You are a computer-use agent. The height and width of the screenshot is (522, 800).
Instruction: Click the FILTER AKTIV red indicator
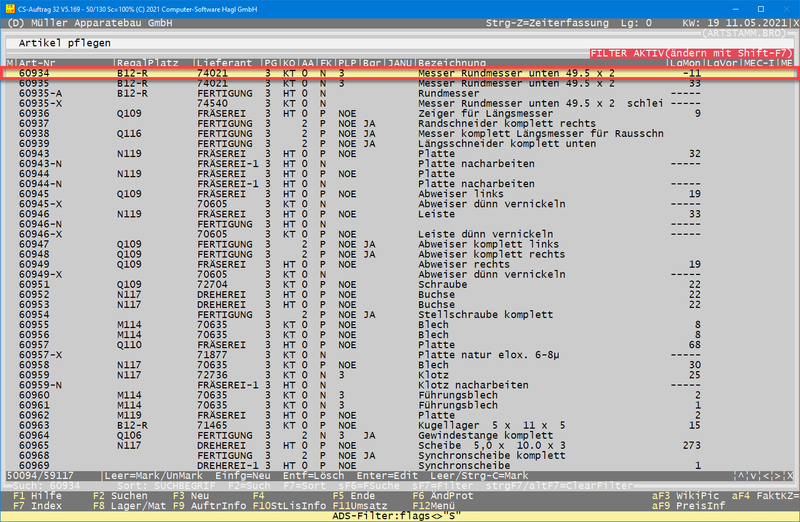coord(692,52)
